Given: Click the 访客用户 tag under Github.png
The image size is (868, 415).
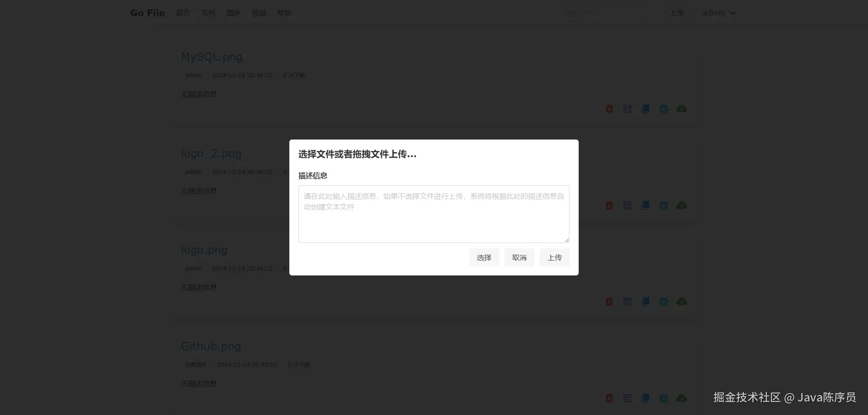Looking at the screenshot, I should pyautogui.click(x=196, y=365).
